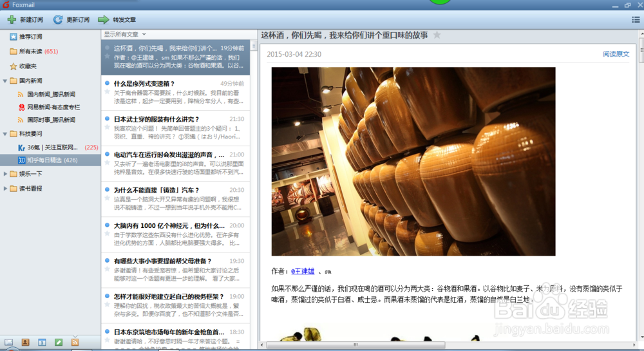
Task: Open Contacts via the address book icon
Action: 26,342
